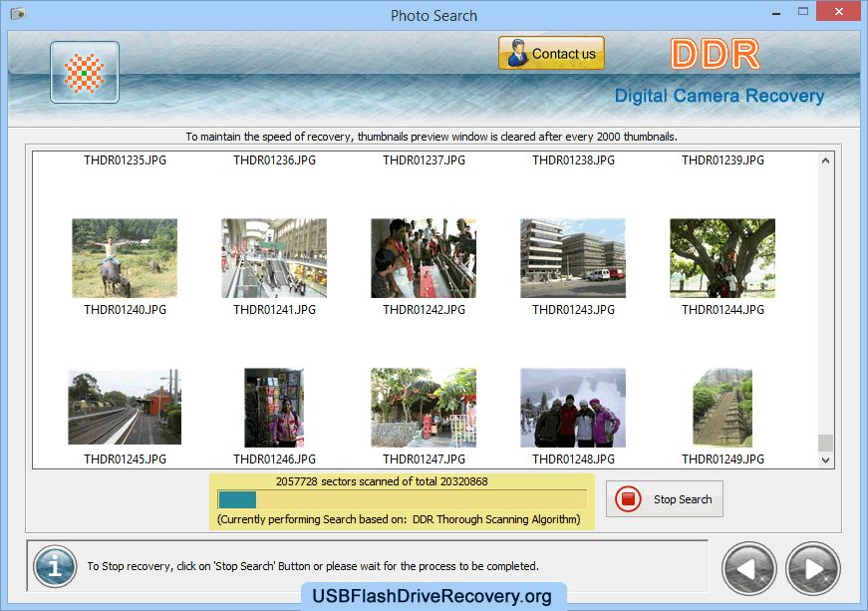
Task: Pick the THDR01249.JPG stone stairs thumbnail
Action: tap(723, 408)
